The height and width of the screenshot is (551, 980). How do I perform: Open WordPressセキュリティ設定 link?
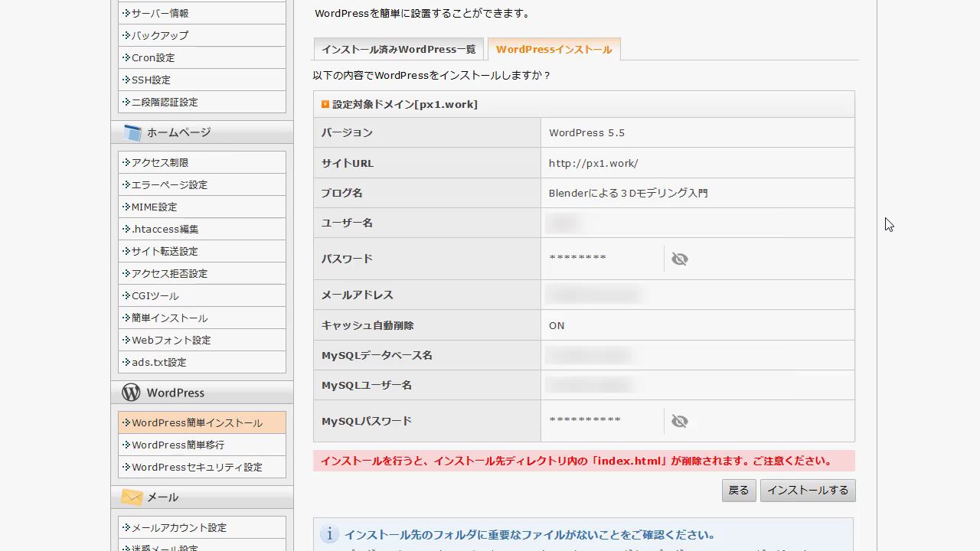[x=197, y=468]
